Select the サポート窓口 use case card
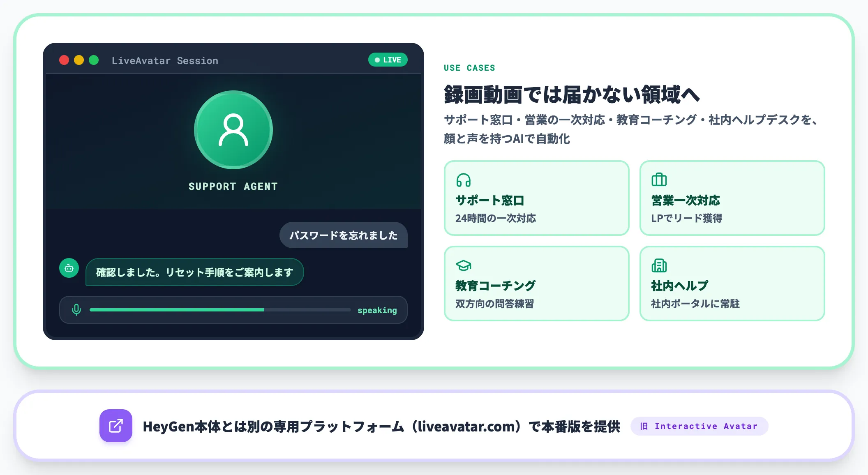 point(536,198)
